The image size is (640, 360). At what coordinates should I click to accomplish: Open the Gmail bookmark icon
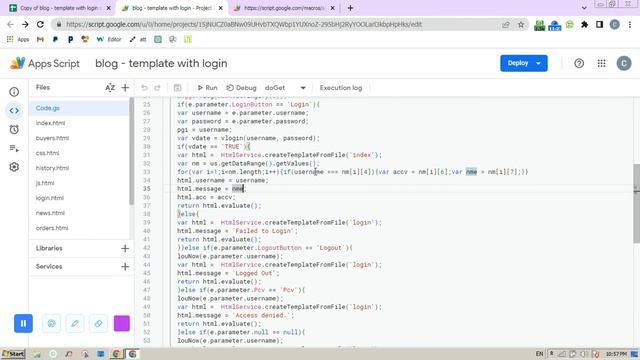point(40,40)
